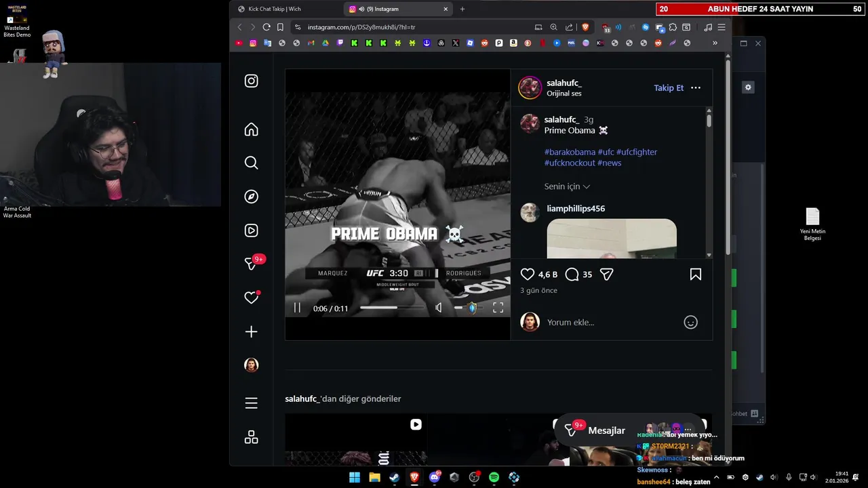The height and width of the screenshot is (488, 868).
Task: Open the browser extensions puzzle icon
Action: pyautogui.click(x=673, y=27)
